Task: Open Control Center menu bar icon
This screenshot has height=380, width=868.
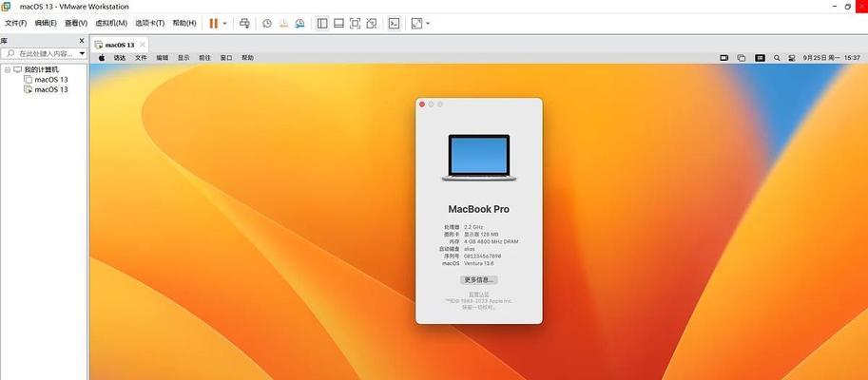Action: (x=792, y=58)
